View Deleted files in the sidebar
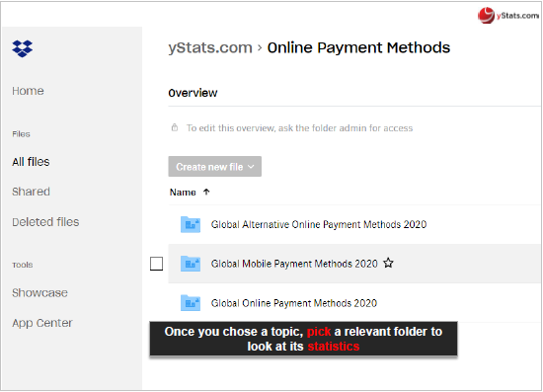543x392 pixels. click(45, 222)
